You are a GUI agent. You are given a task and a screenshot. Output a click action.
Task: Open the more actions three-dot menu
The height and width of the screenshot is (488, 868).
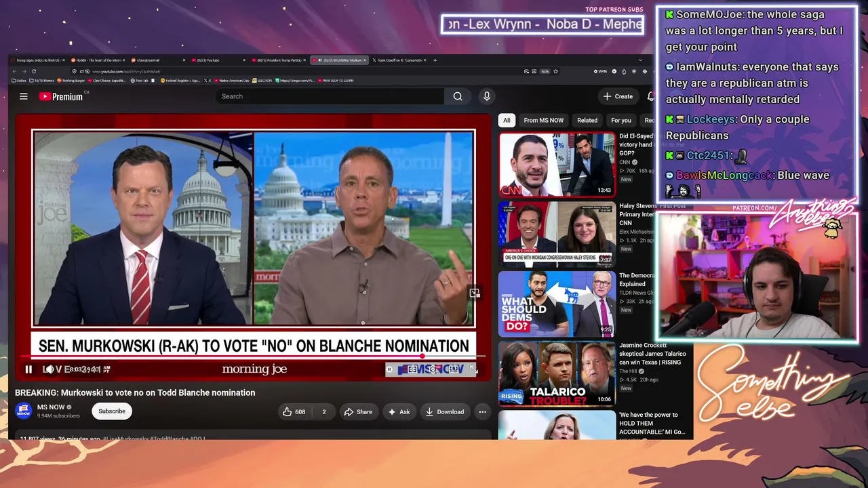[x=482, y=411]
